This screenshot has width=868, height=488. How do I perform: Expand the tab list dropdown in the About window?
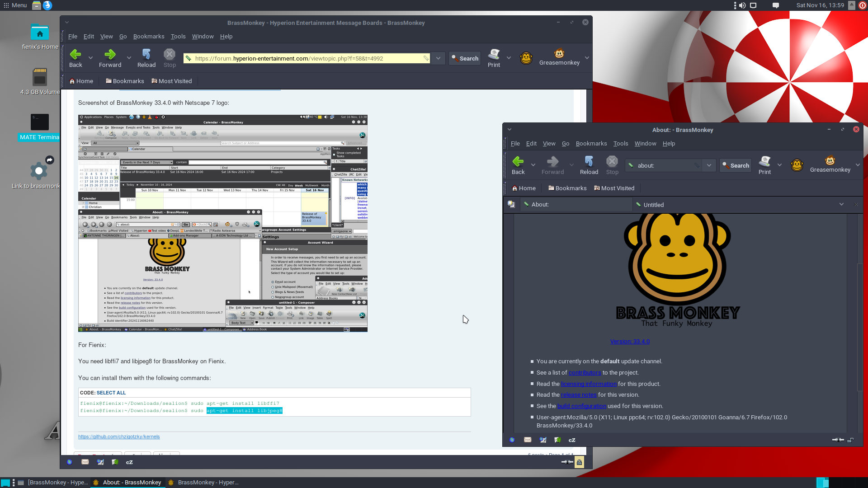click(841, 204)
